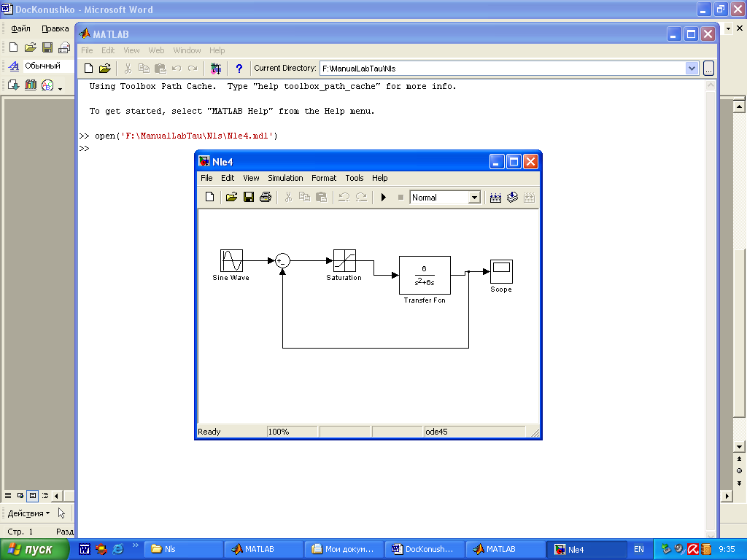Open Format menu in Nle4
The height and width of the screenshot is (560, 747).
pos(324,178)
